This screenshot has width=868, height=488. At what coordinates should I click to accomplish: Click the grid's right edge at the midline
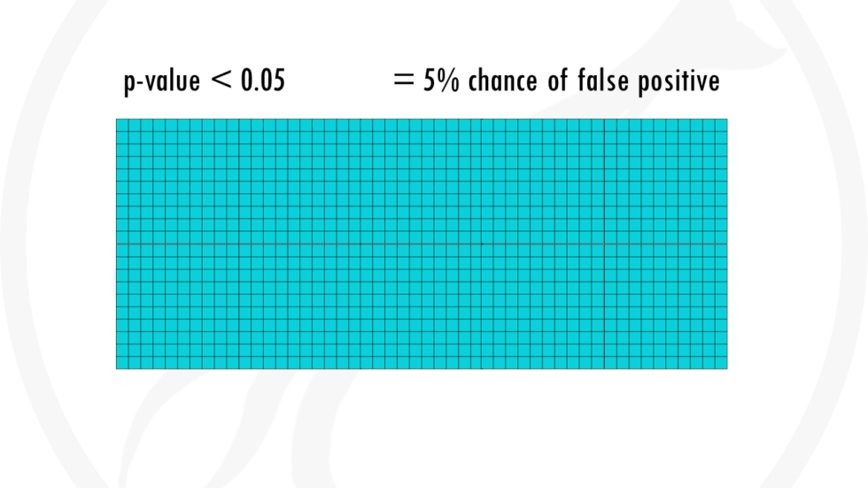(727, 244)
